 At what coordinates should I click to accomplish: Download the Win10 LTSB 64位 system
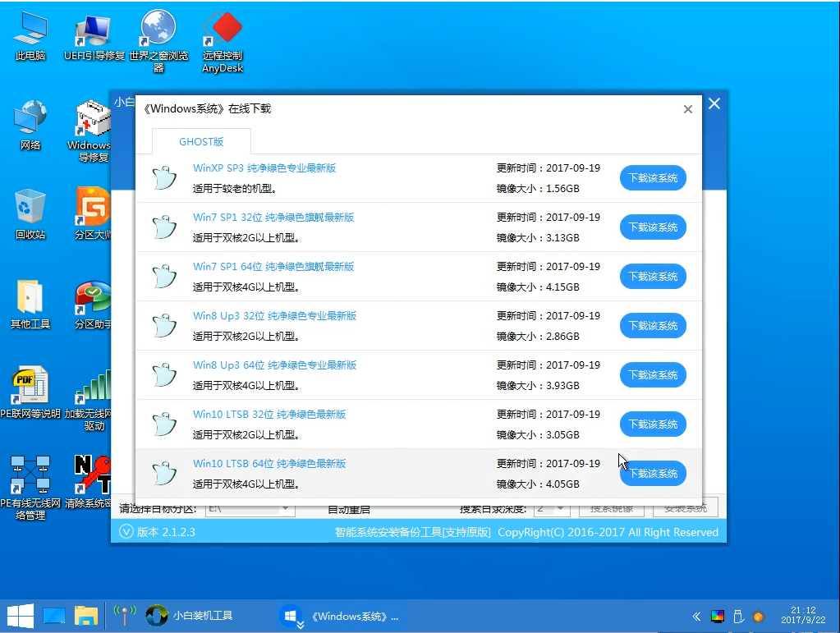(653, 473)
